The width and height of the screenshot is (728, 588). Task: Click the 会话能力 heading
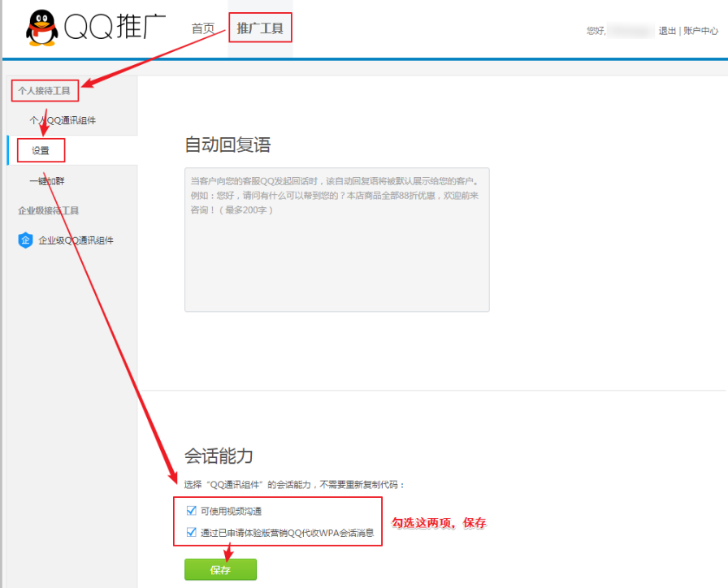(219, 456)
